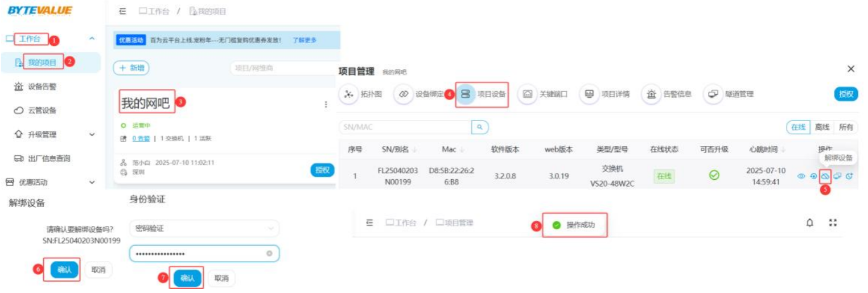Click the restart icon at row end
The image size is (868, 293).
(849, 176)
